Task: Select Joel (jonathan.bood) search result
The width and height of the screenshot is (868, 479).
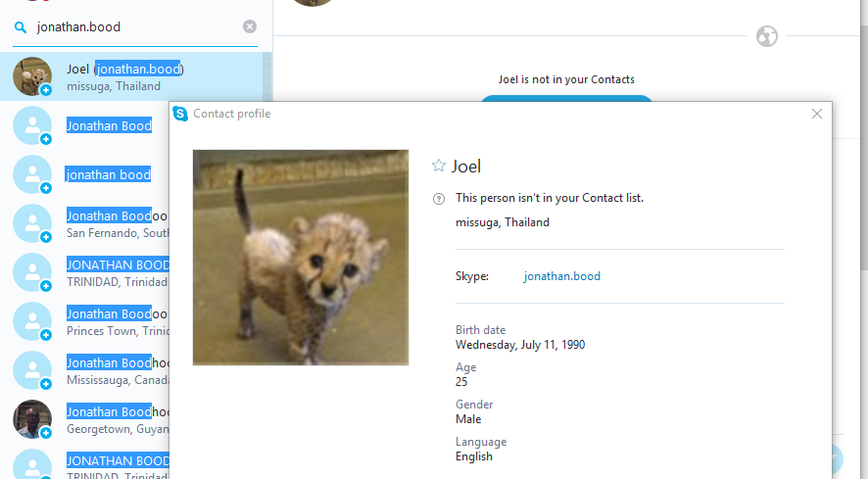Action: pos(131,76)
